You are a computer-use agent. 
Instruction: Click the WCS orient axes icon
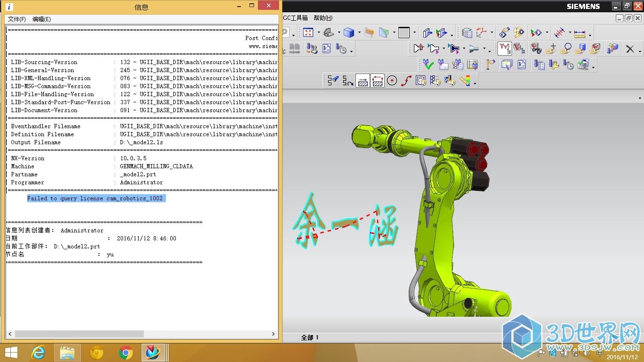(x=481, y=33)
